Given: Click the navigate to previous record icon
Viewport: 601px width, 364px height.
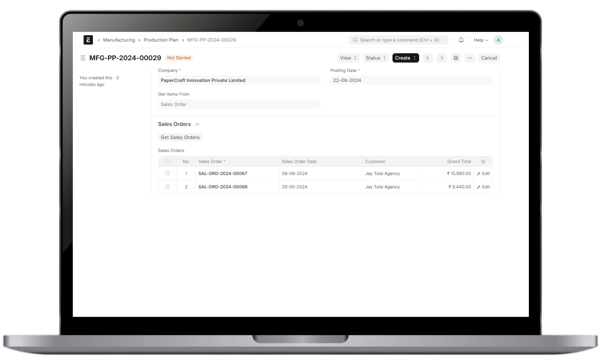Looking at the screenshot, I should pos(428,58).
